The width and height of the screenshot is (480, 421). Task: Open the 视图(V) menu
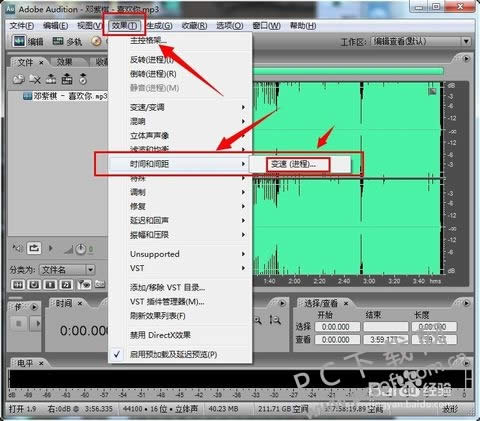89,26
